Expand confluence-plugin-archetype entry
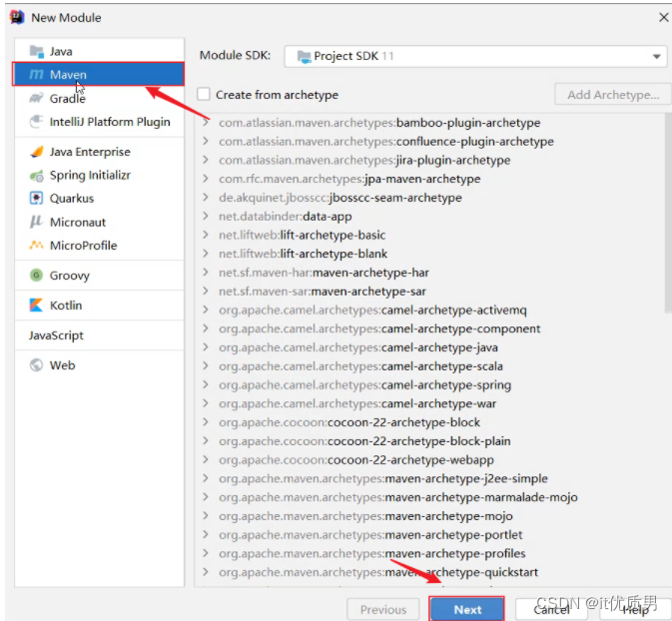The width and height of the screenshot is (672, 621). point(206,141)
